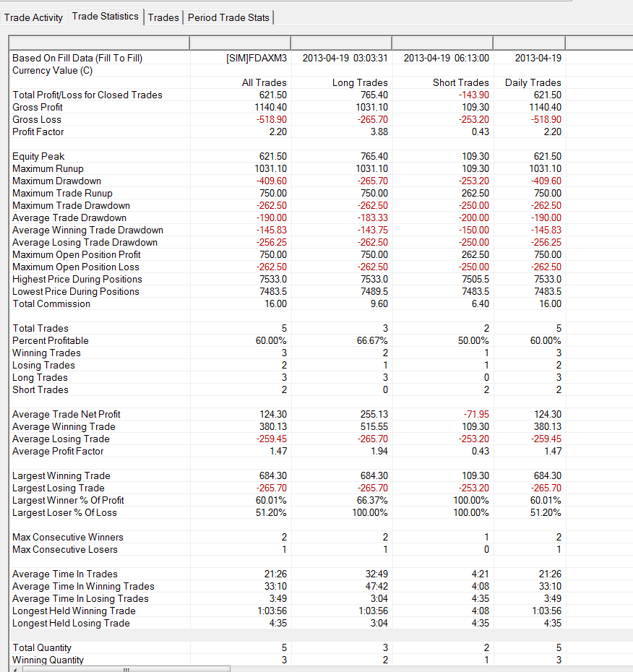Select the 'Profit Factor' row label

pyautogui.click(x=38, y=132)
